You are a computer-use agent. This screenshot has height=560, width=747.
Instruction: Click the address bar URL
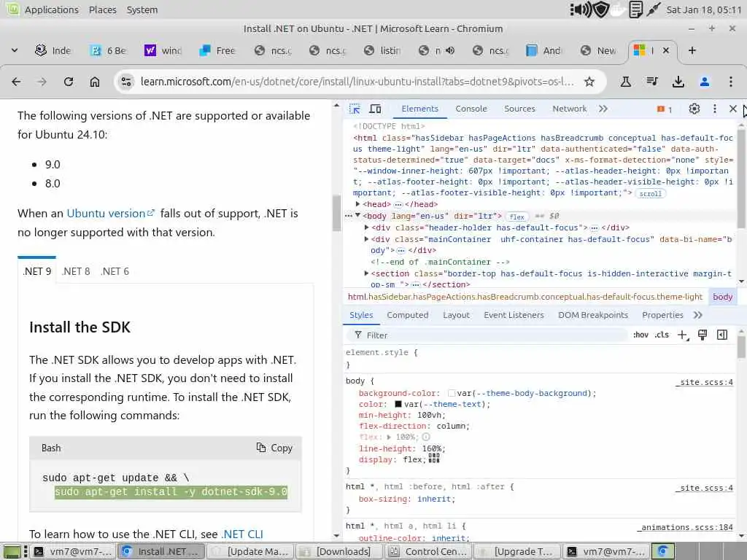(357, 82)
